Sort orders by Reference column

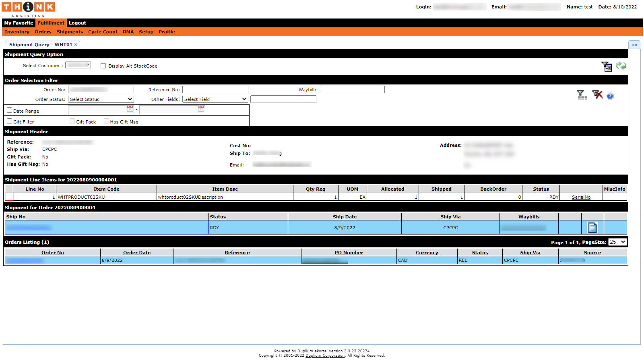[237, 253]
